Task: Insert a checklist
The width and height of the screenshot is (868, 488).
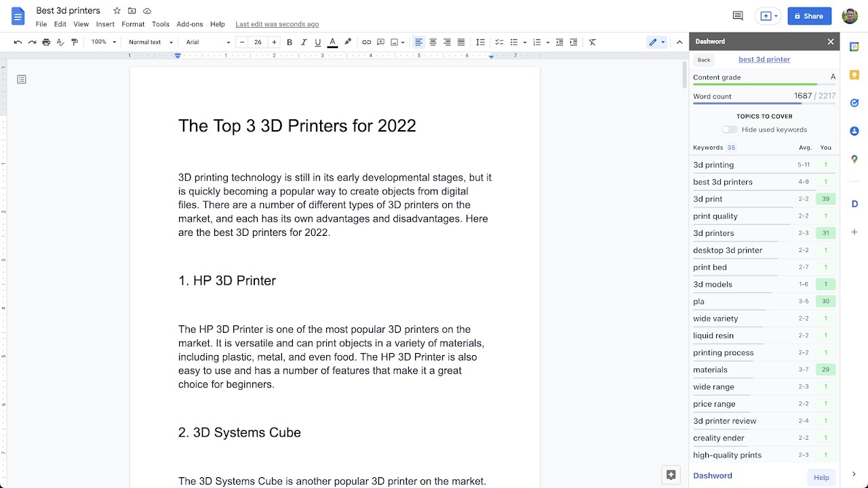Action: (x=499, y=42)
